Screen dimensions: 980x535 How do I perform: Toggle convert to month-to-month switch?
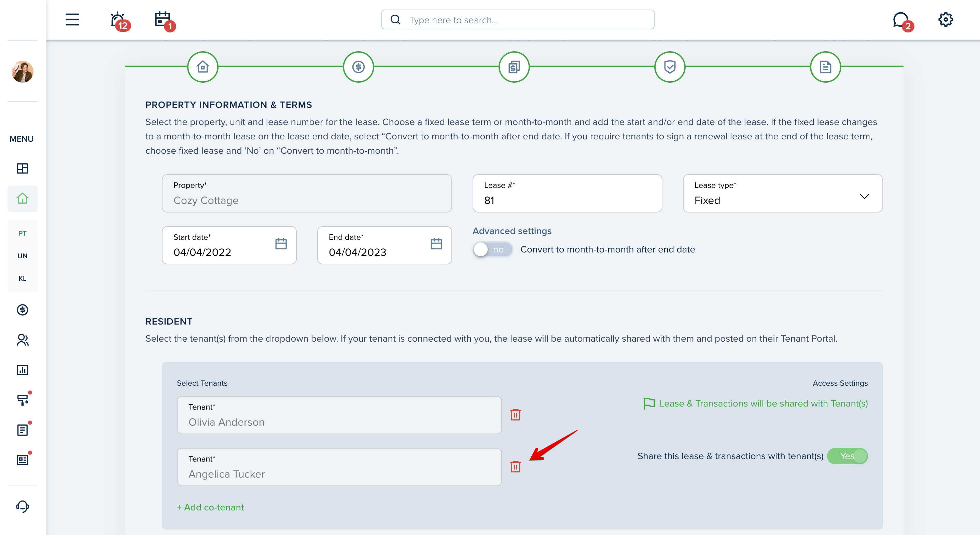click(492, 250)
